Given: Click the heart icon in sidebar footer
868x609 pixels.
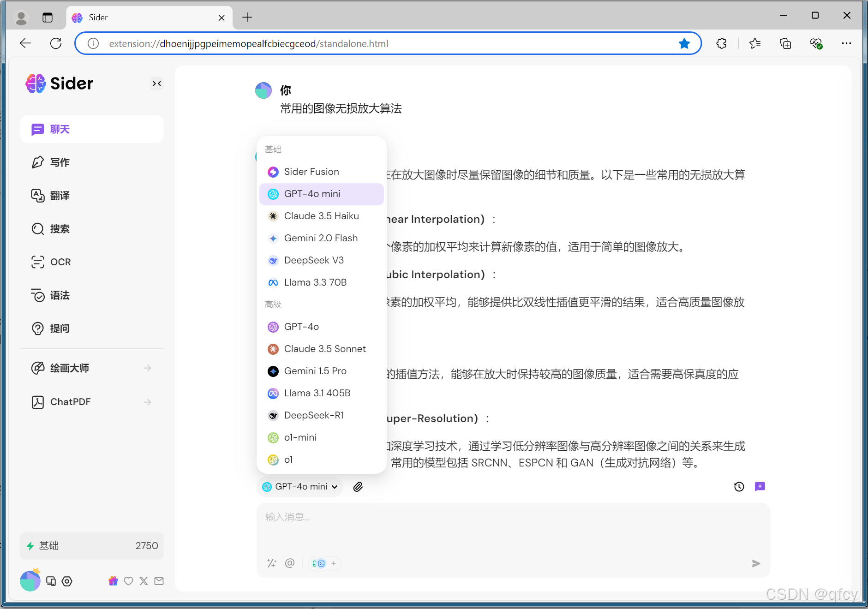Looking at the screenshot, I should coord(129,581).
